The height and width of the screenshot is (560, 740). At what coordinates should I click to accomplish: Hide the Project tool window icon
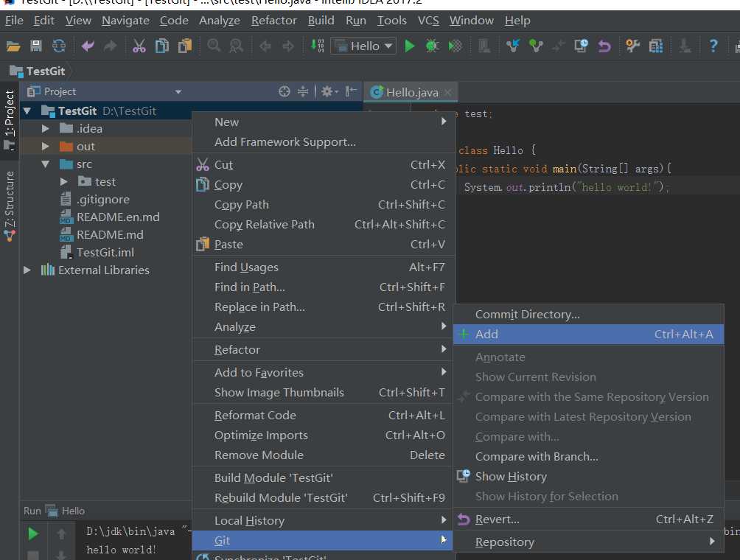coord(351,91)
